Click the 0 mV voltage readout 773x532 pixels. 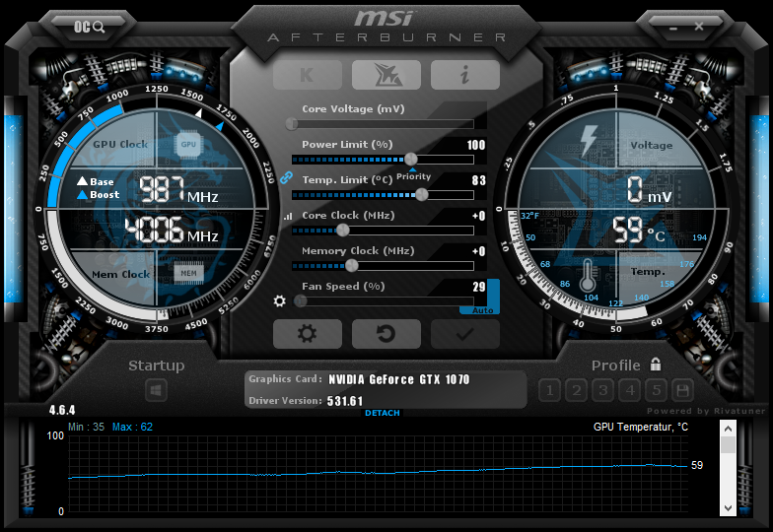tap(649, 190)
